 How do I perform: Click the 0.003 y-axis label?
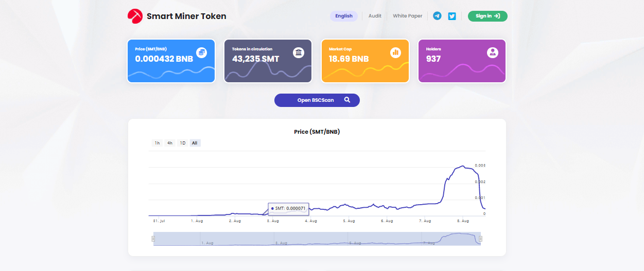pyautogui.click(x=480, y=166)
